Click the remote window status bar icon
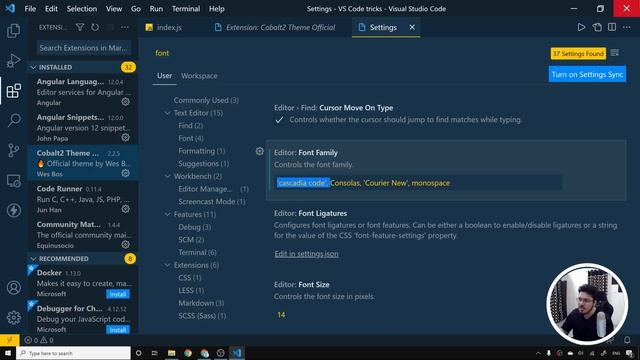640x360 pixels. pyautogui.click(x=9, y=340)
